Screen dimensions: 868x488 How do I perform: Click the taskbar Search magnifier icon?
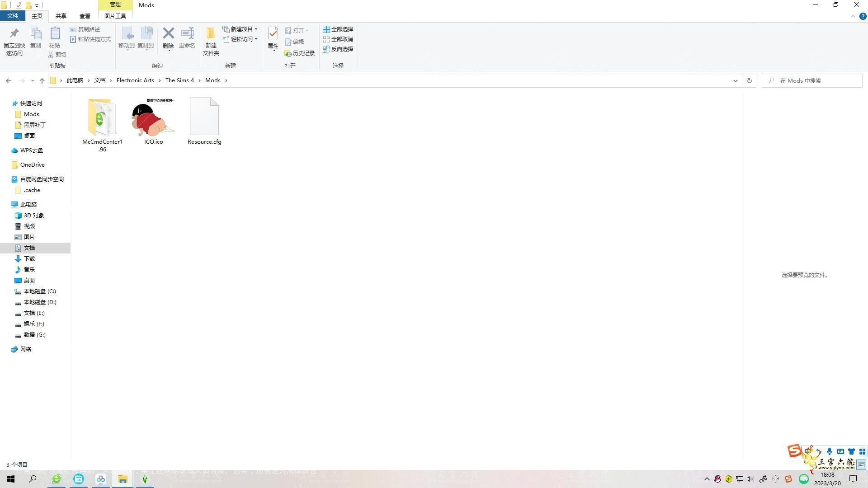point(33,479)
